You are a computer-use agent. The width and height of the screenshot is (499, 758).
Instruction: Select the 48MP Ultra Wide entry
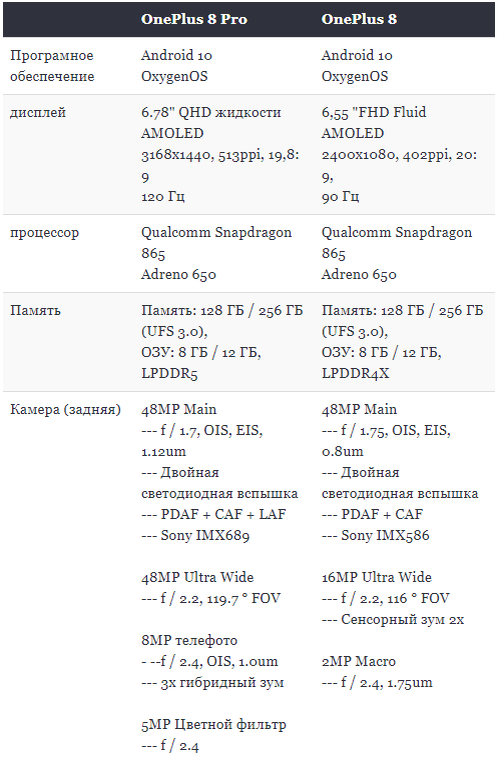click(x=197, y=577)
